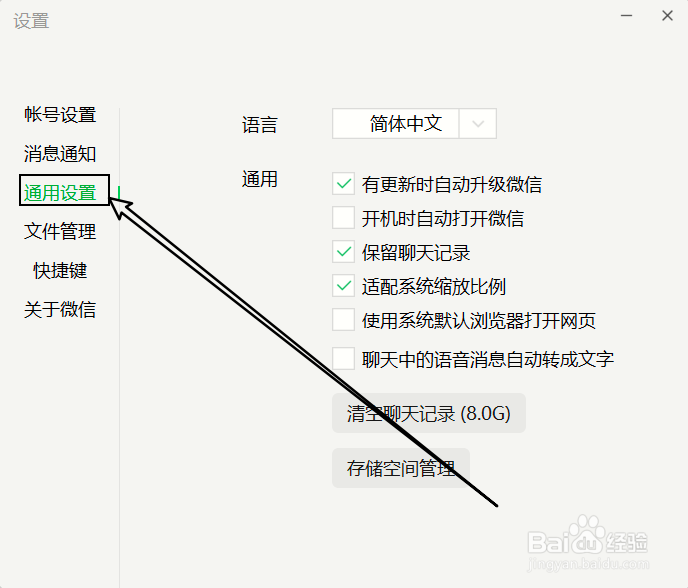The height and width of the screenshot is (588, 688).
Task: Enable 聊天中的语音消息自动转成文字 checkbox
Action: 344,359
